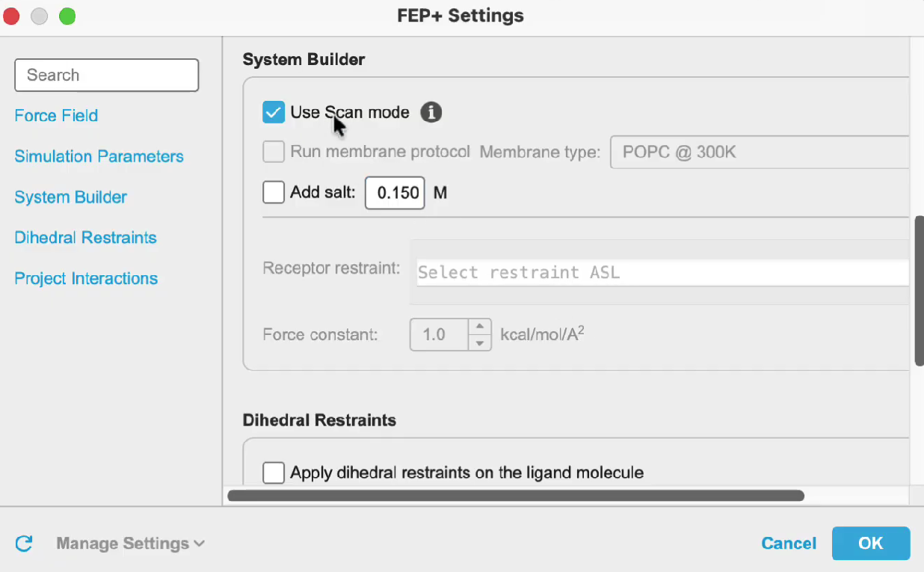Open the Membrane type dropdown

tap(760, 153)
